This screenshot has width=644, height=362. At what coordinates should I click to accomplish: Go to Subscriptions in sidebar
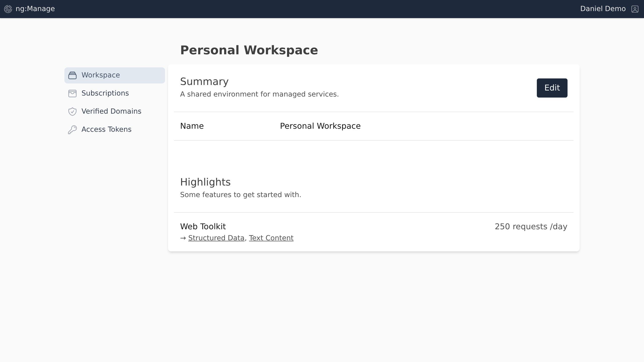click(x=105, y=93)
